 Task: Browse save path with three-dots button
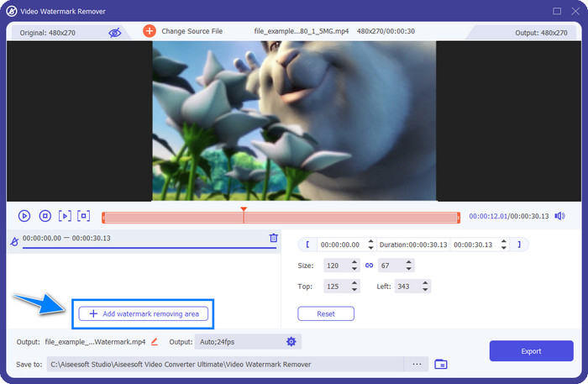(x=417, y=364)
